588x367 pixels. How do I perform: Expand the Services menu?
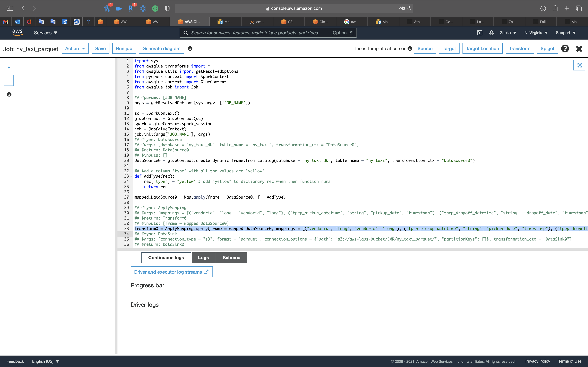(x=45, y=33)
